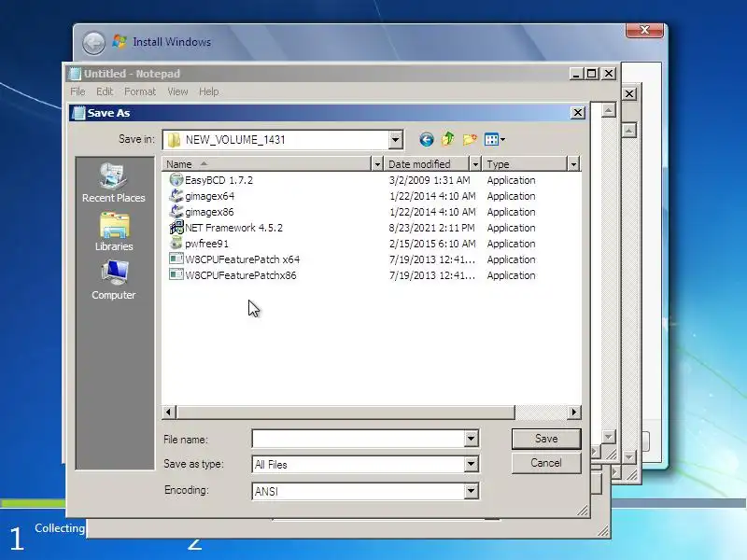Screen dimensions: 747x560
Task: Open Notepad Format menu
Action: pyautogui.click(x=140, y=91)
